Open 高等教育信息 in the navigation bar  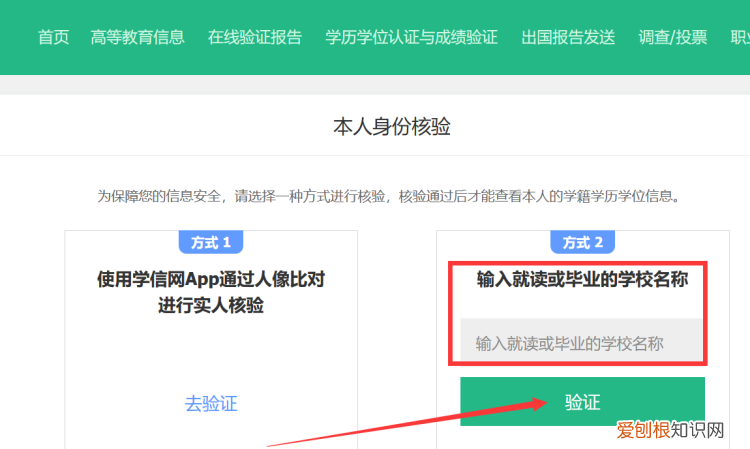(138, 37)
